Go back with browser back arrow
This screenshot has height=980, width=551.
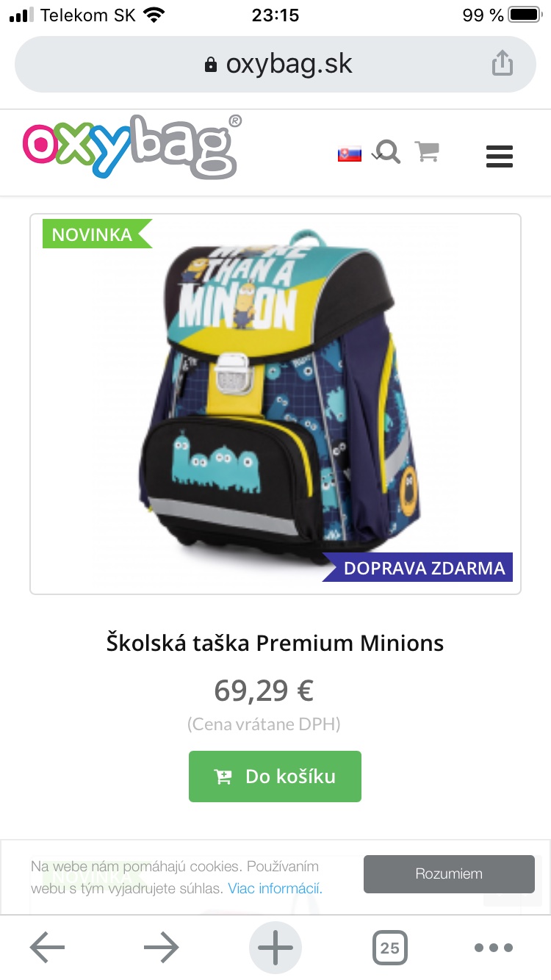click(48, 948)
